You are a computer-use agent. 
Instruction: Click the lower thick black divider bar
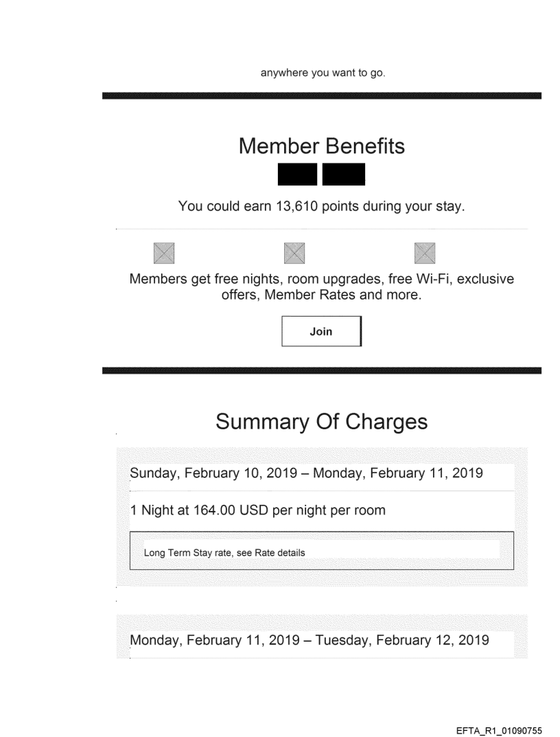pyautogui.click(x=321, y=370)
